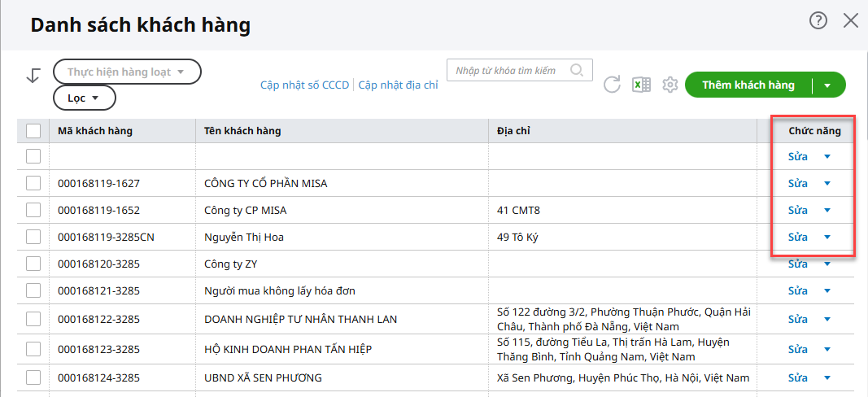Click Cập nhật địa chỉ link
This screenshot has height=397, width=868.
398,85
